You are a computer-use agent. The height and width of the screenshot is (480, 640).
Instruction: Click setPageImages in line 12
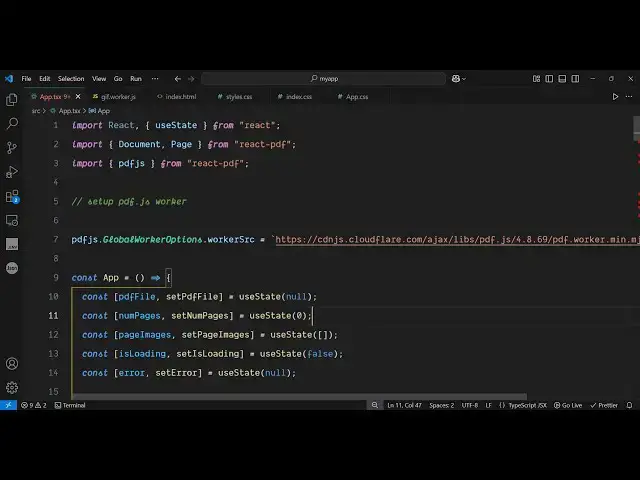click(215, 335)
